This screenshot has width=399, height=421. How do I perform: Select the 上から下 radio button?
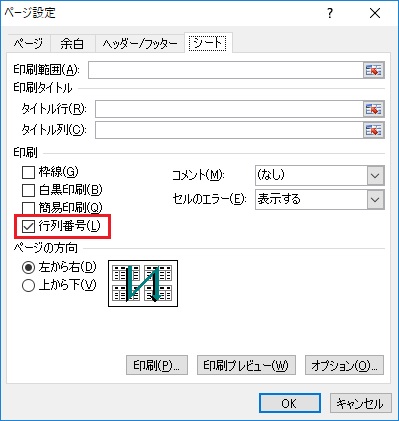(28, 285)
